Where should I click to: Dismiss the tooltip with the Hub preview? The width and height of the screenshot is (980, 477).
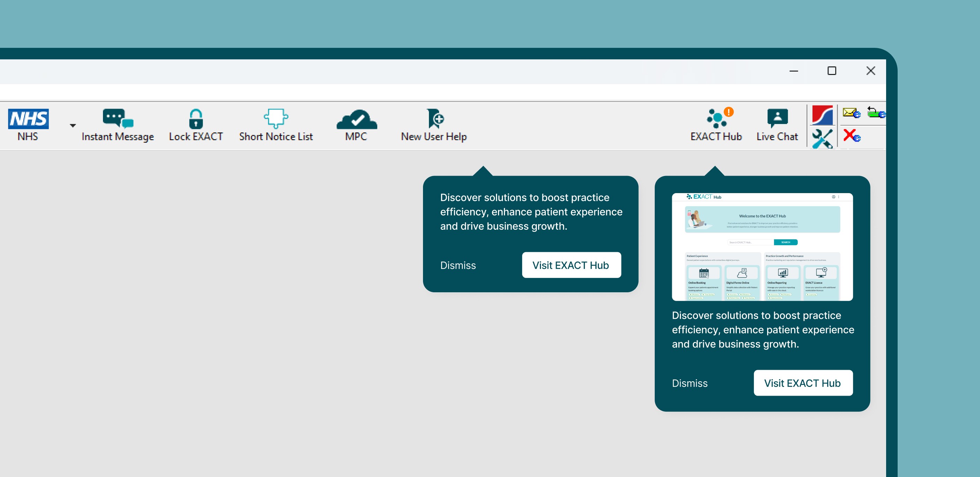pos(689,383)
